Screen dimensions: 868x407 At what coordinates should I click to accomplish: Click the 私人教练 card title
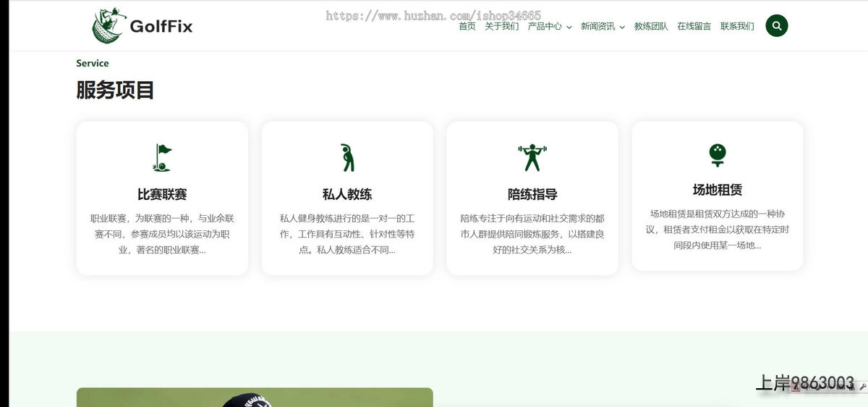(347, 194)
